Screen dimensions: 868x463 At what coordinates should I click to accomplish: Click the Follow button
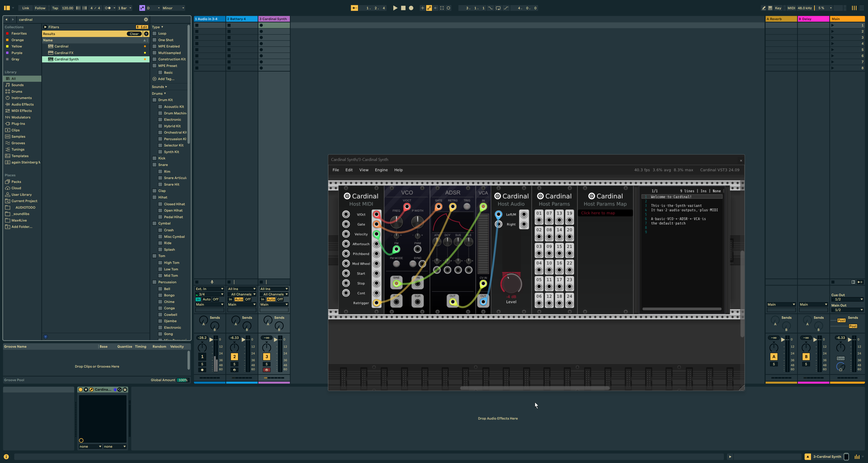(40, 8)
